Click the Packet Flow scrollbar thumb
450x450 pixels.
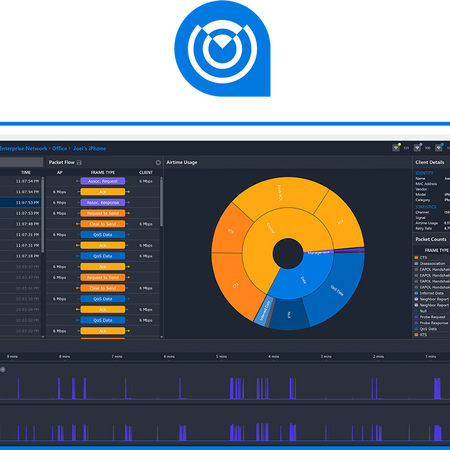point(161,202)
